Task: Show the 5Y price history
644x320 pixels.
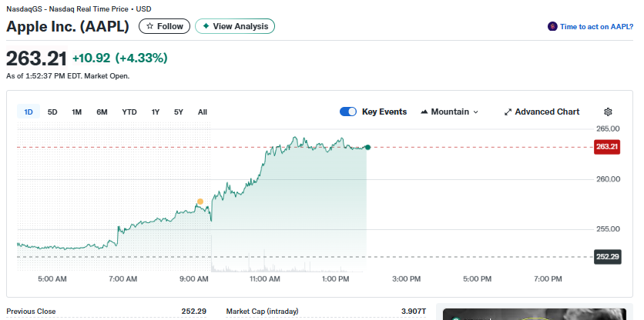Action: [x=179, y=112]
